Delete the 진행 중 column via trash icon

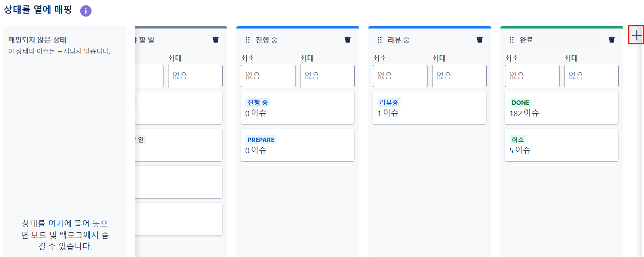[x=348, y=40]
